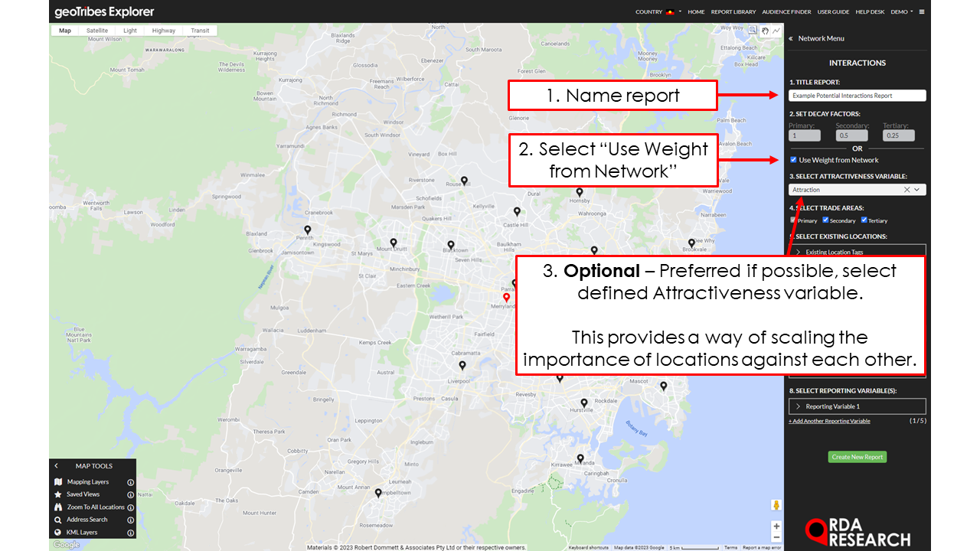Open info icon for Address Search
980x551 pixels.
131,520
